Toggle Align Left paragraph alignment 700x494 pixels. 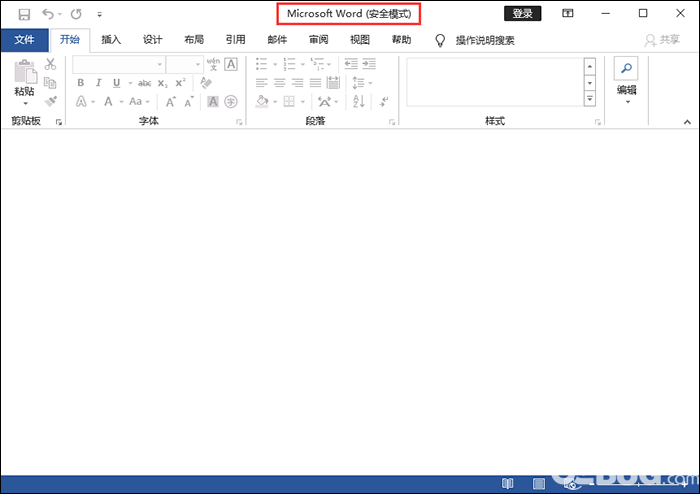point(262,83)
